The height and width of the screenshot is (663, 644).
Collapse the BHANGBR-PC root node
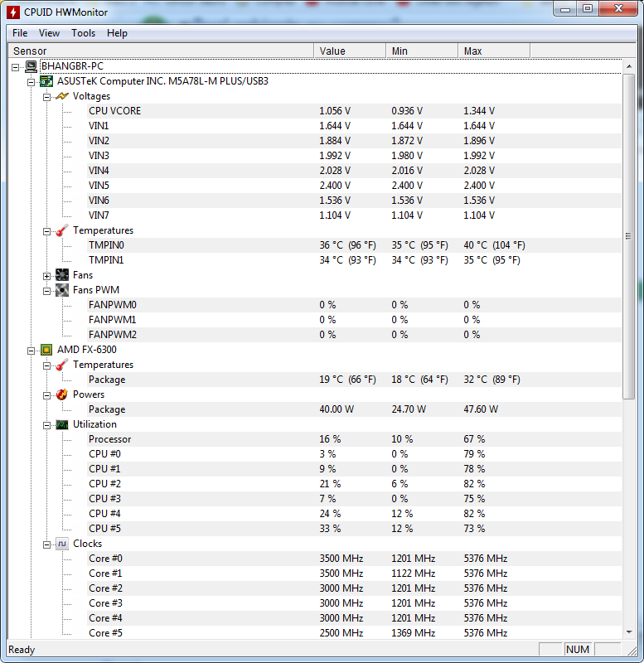coord(16,67)
